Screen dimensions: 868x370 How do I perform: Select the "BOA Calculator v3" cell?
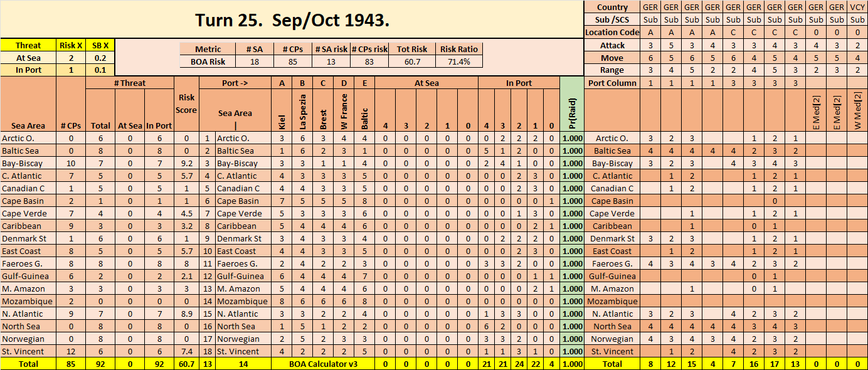click(322, 364)
